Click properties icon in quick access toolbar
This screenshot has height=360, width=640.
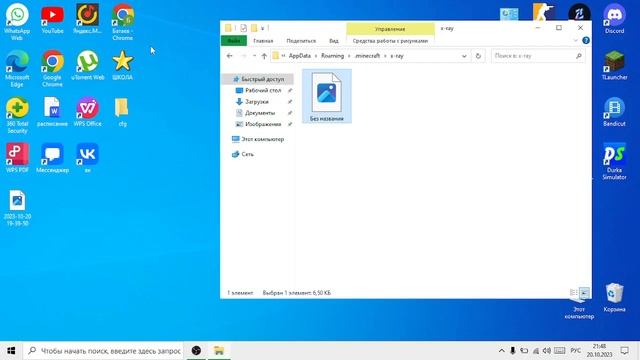coord(244,28)
